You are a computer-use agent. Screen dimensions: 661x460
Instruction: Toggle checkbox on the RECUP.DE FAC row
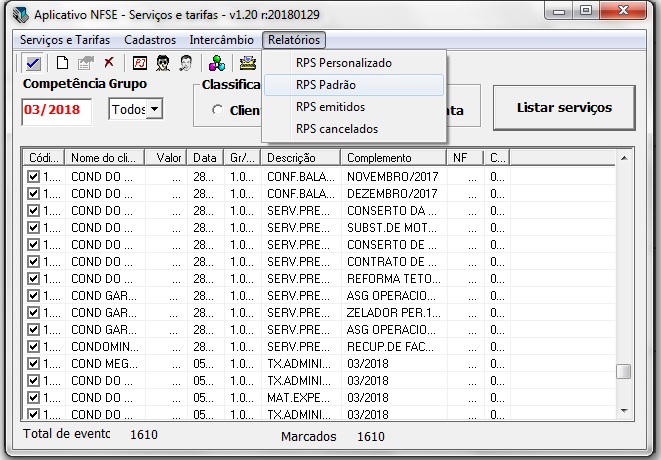[34, 347]
